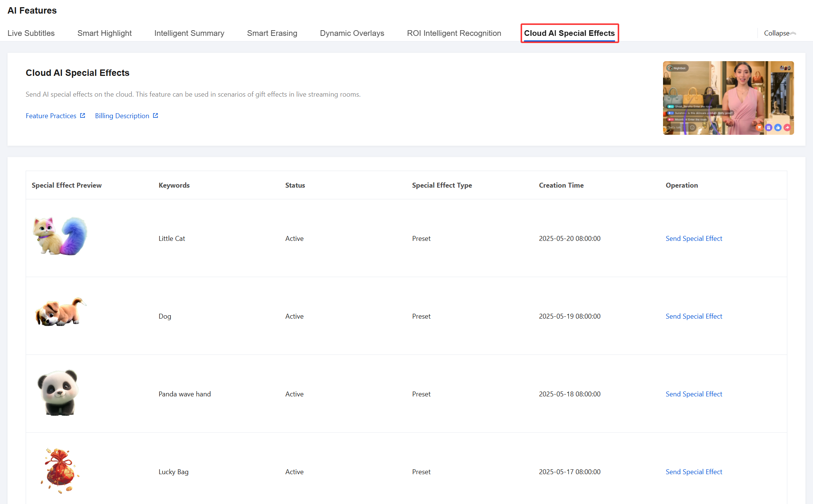Go to the Intelligent Summary tab
Viewport: 813px width, 504px height.
click(189, 33)
